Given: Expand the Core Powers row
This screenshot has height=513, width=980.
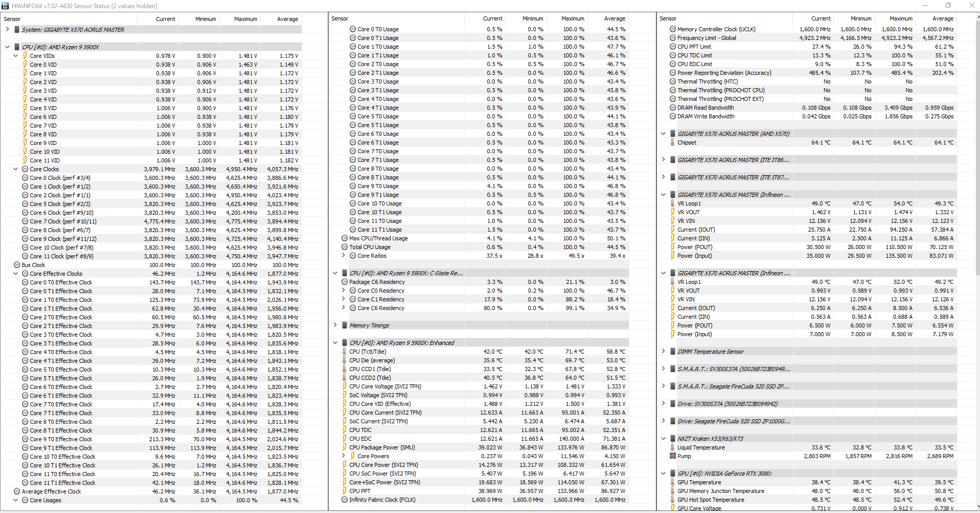Looking at the screenshot, I should pyautogui.click(x=344, y=456).
